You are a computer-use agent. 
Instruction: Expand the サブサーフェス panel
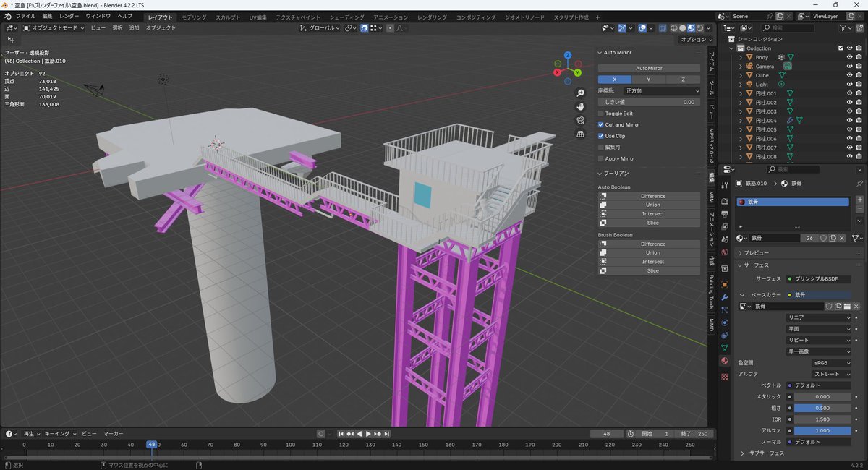(766, 453)
